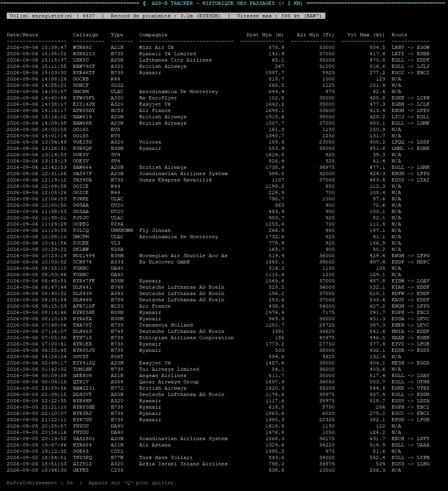This screenshot has width=448, height=491.
Task: Select 'Tui Airways Limited' company name
Action: point(169,369)
